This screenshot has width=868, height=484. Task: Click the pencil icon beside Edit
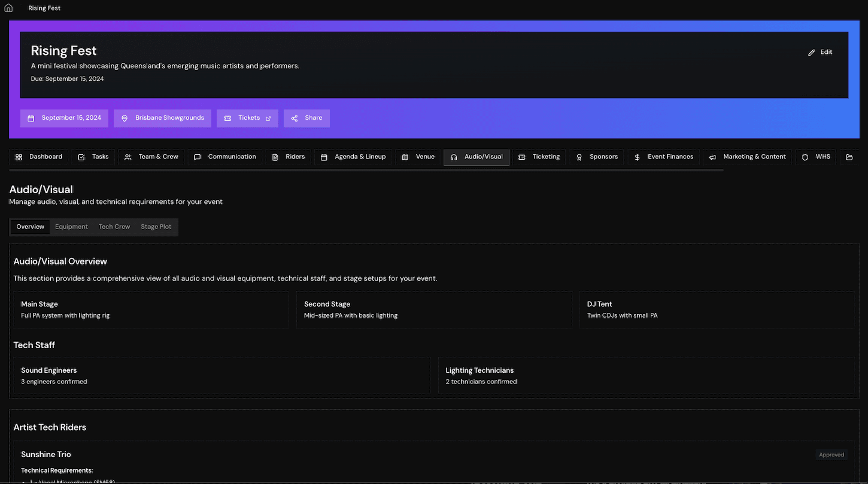[x=812, y=53]
